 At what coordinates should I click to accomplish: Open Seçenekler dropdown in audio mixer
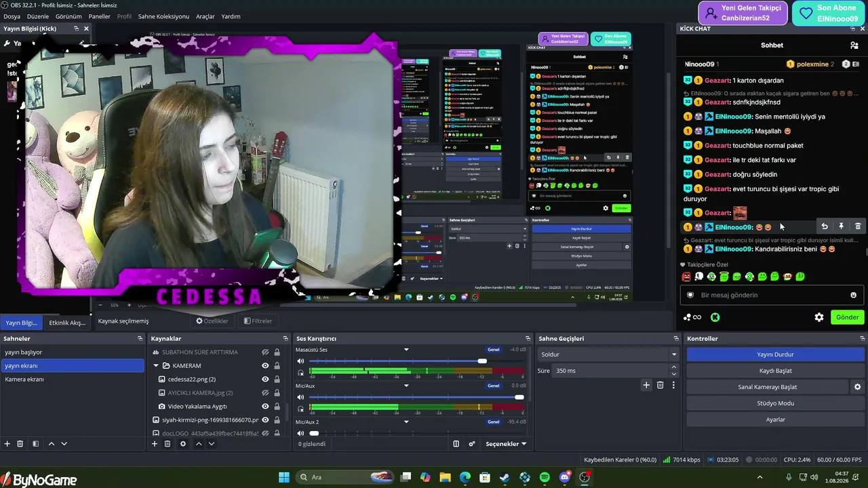506,444
